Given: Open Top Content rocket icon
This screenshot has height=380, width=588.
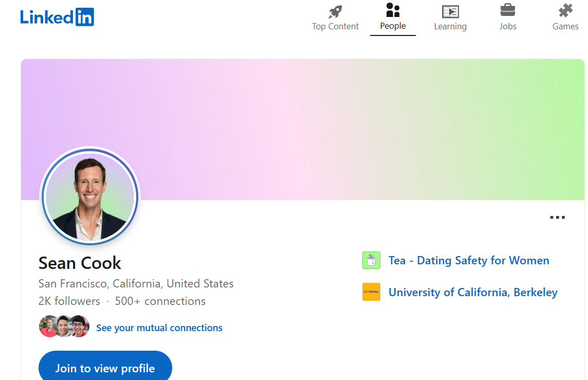Looking at the screenshot, I should [335, 12].
